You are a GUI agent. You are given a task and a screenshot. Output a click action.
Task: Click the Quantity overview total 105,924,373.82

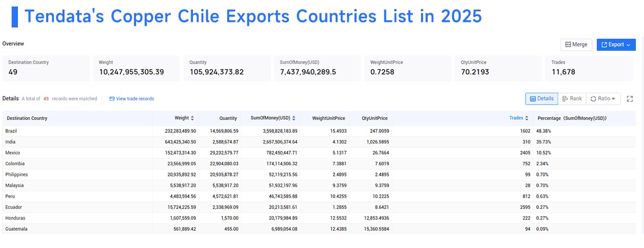click(216, 72)
